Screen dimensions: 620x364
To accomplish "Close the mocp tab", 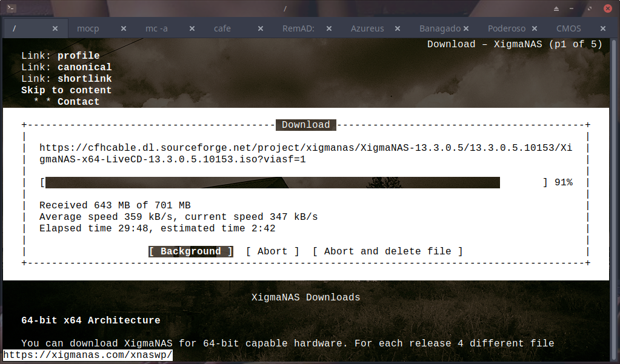I will click(x=124, y=28).
